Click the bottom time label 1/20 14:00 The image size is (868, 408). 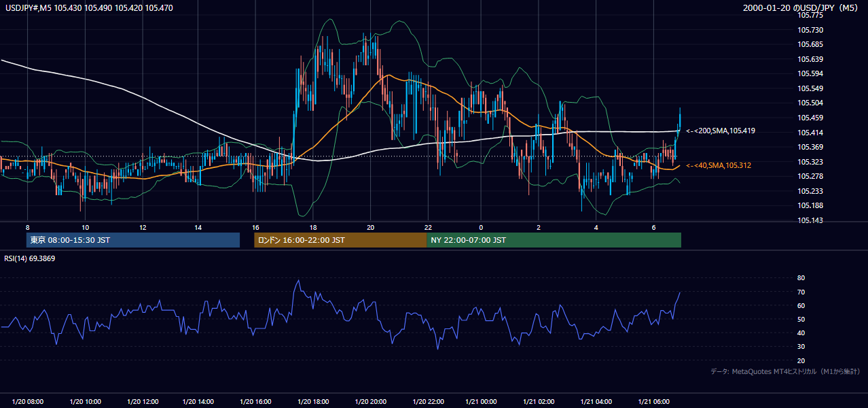pyautogui.click(x=198, y=401)
